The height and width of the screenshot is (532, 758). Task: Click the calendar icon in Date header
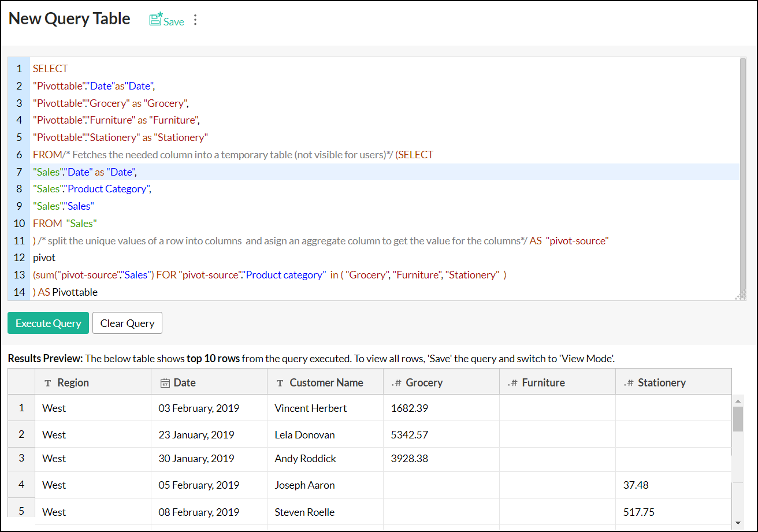tap(165, 383)
